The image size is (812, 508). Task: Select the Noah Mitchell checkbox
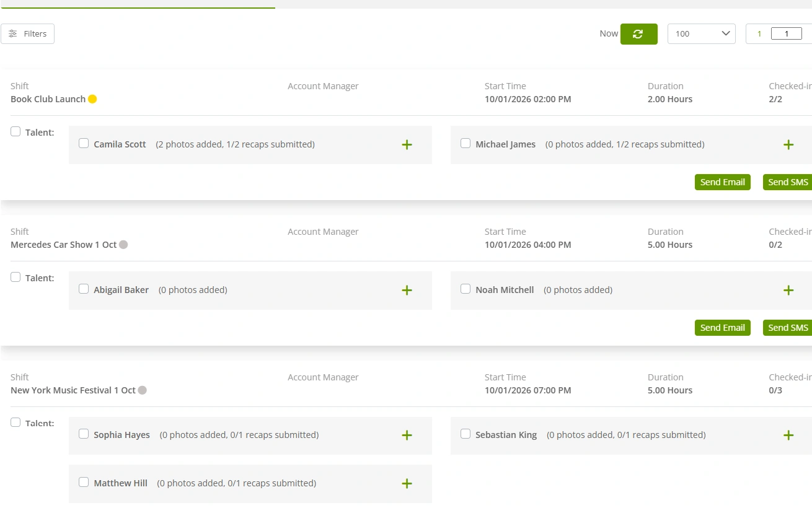click(466, 289)
